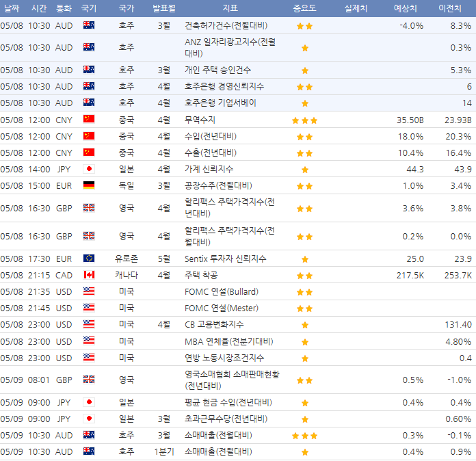Click the 중요도 column header
This screenshot has height=461, width=476.
click(304, 8)
